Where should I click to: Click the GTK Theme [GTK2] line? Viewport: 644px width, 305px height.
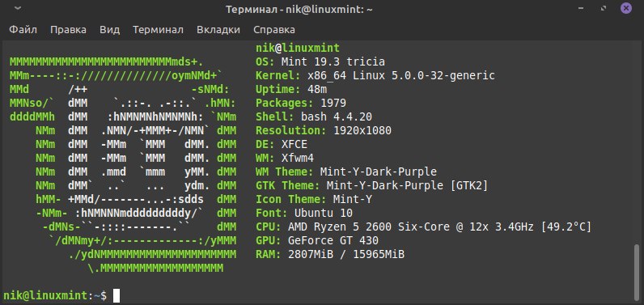click(x=371, y=185)
